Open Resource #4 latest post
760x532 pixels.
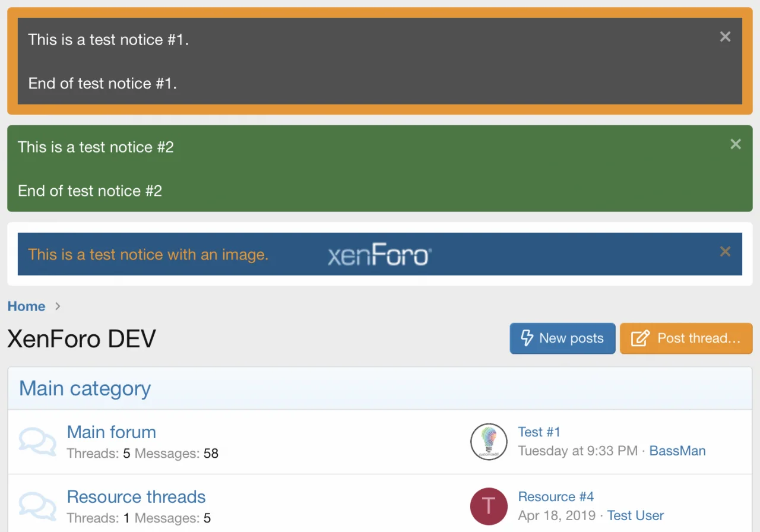click(556, 496)
